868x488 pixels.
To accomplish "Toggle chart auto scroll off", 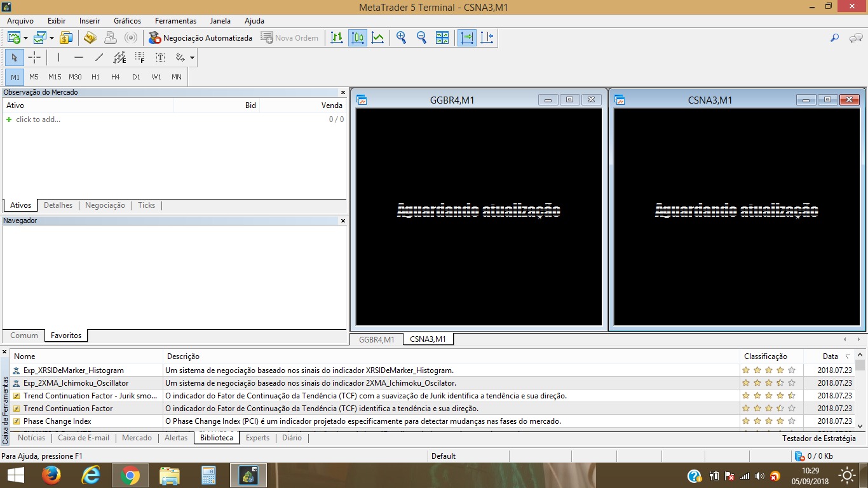I will pos(468,37).
